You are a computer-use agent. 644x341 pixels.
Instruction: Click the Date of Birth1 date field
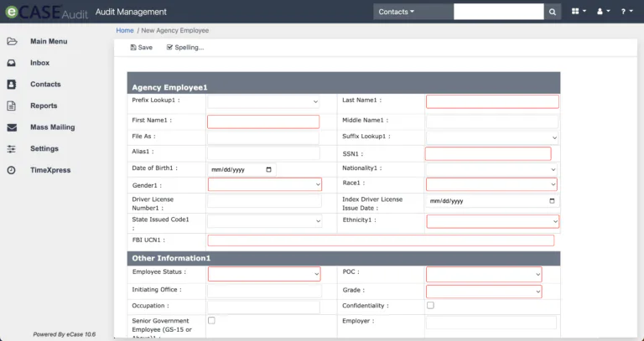click(241, 169)
